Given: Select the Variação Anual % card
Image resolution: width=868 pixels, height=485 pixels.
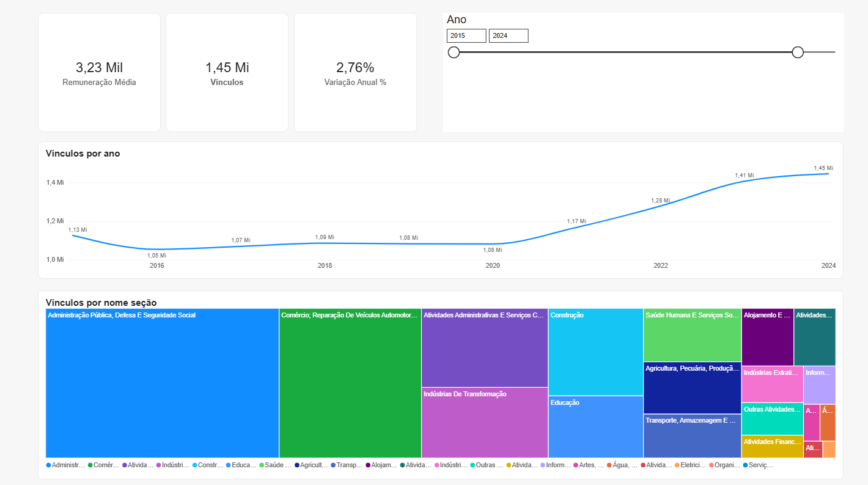Looking at the screenshot, I should click(x=355, y=72).
